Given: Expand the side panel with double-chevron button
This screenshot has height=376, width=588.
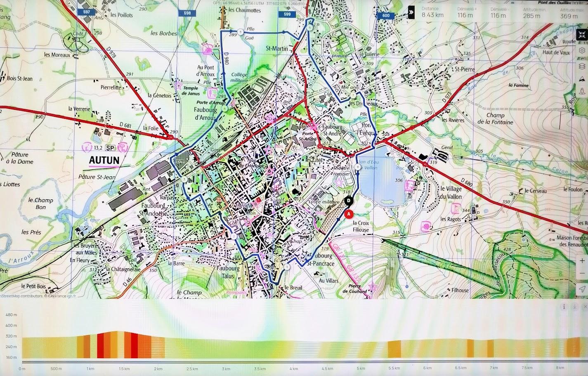Looking at the screenshot, I should coord(411,12).
